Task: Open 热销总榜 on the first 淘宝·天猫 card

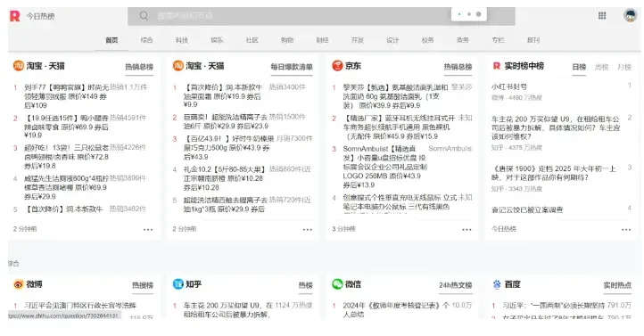Action: [x=139, y=67]
